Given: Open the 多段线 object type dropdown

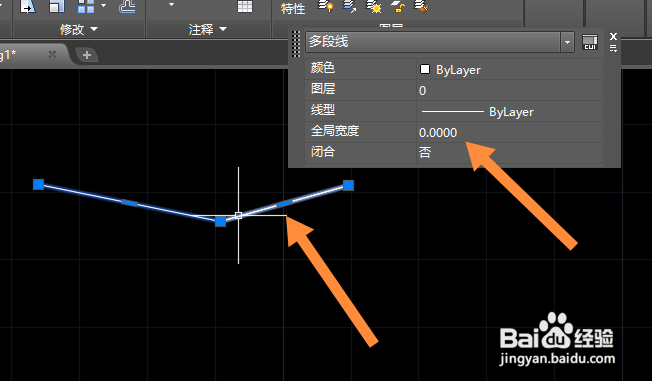Looking at the screenshot, I should pyautogui.click(x=567, y=42).
